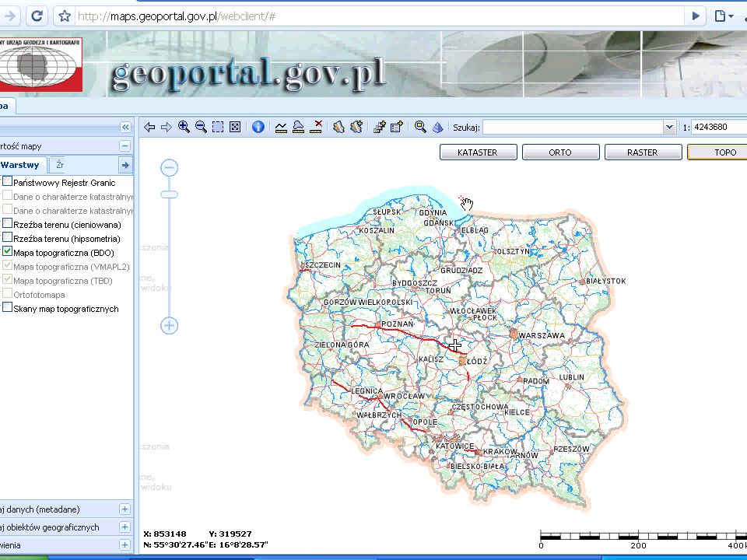Switch map to KATASTER view

478,152
